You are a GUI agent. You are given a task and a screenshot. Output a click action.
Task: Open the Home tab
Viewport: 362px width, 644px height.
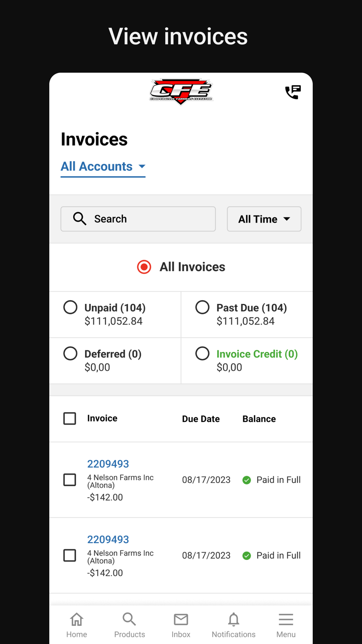click(77, 626)
